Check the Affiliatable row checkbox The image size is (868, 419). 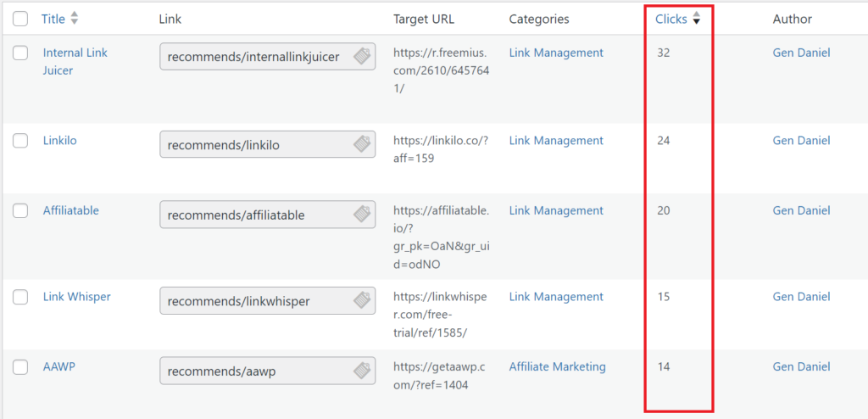[20, 210]
